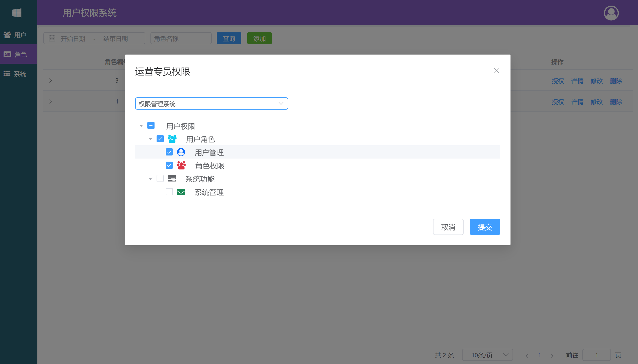Select page 1 in pagination
Image resolution: width=638 pixels, height=364 pixels.
pyautogui.click(x=539, y=355)
